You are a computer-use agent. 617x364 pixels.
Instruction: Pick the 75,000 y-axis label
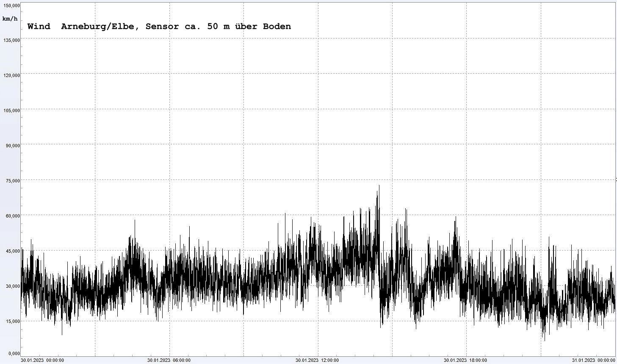(12, 181)
